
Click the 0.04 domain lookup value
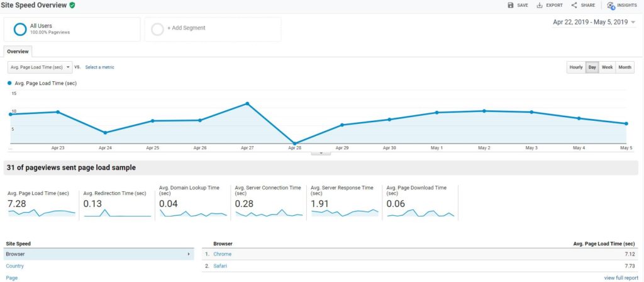click(169, 203)
